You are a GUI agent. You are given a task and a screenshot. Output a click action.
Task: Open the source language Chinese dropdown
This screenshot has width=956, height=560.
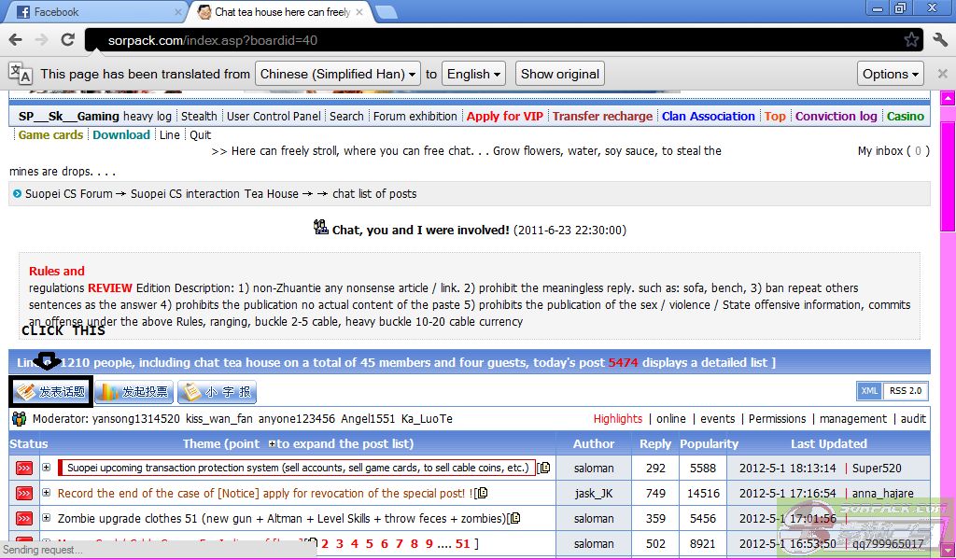coord(338,74)
